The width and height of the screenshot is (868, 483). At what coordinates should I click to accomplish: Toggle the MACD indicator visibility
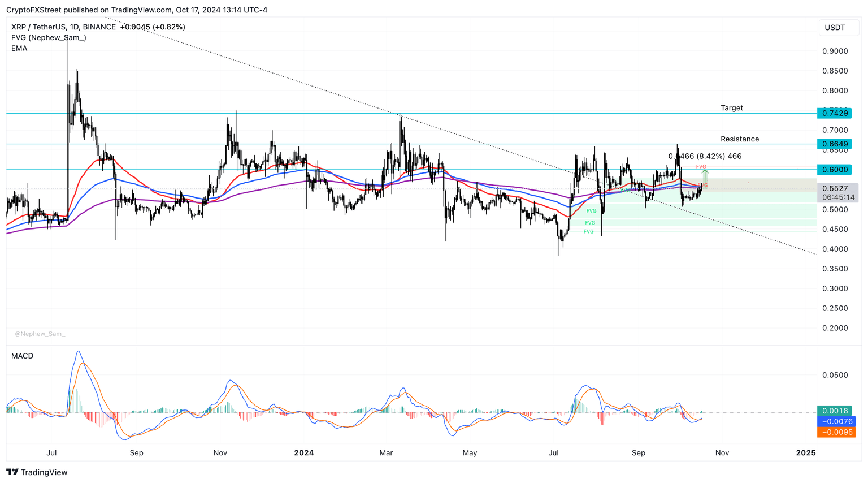[x=21, y=356]
